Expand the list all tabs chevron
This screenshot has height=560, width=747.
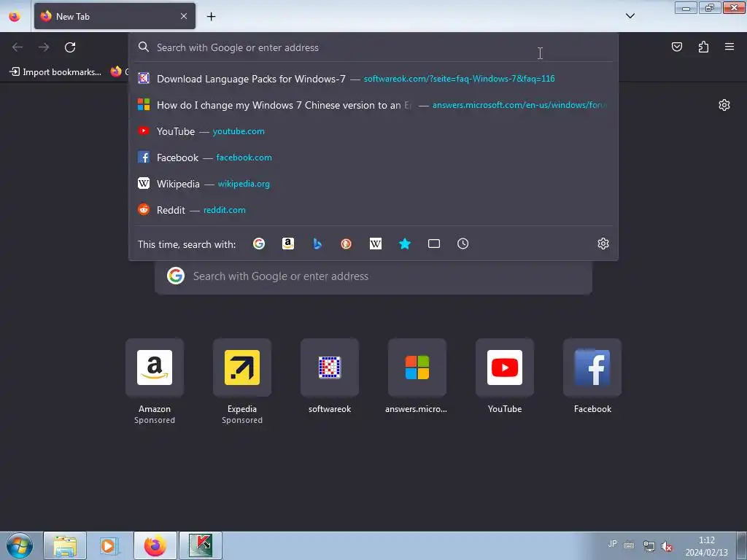630,16
